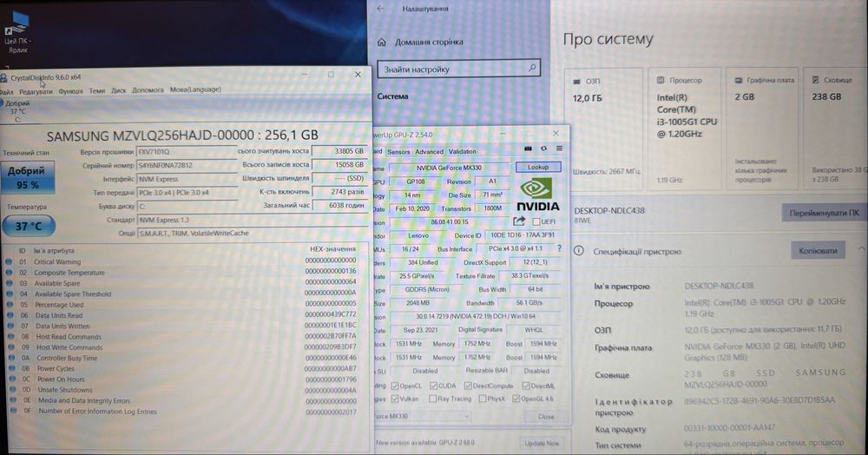Click the total host reads value 33805 GB
The image size is (868, 455).
(339, 150)
